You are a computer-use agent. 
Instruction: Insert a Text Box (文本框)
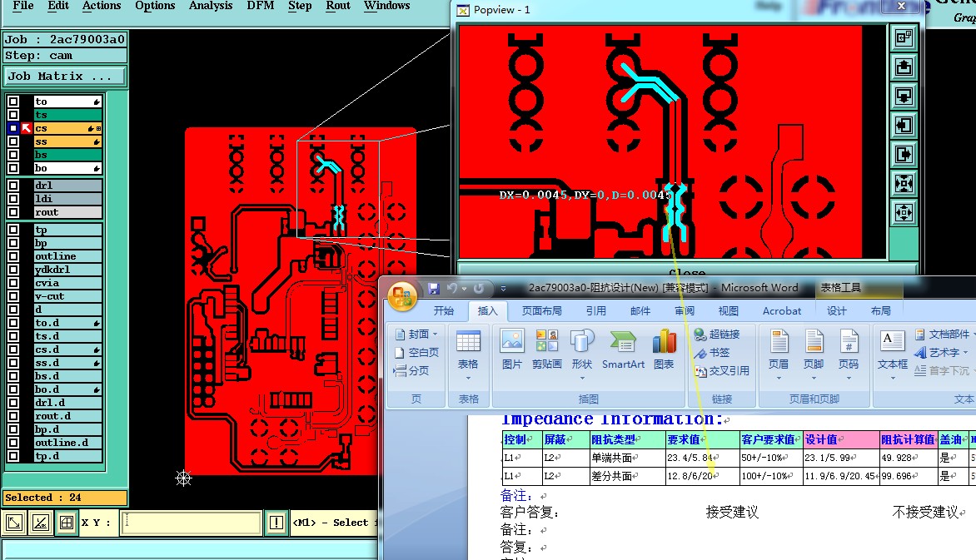(x=893, y=354)
